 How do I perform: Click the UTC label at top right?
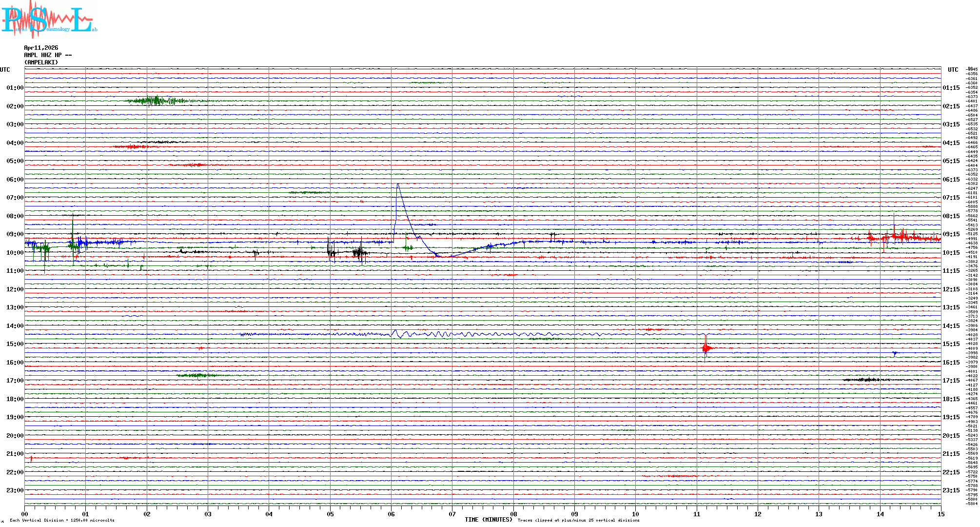[x=953, y=70]
